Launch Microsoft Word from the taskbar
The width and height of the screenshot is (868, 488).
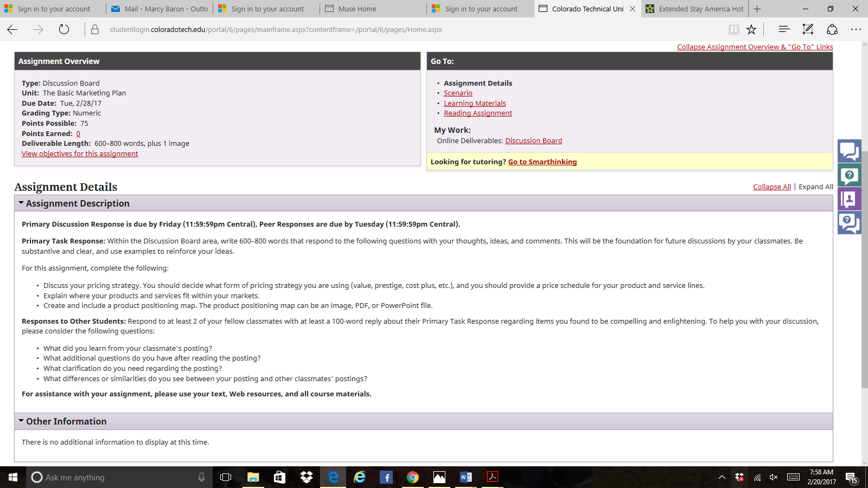(x=465, y=477)
